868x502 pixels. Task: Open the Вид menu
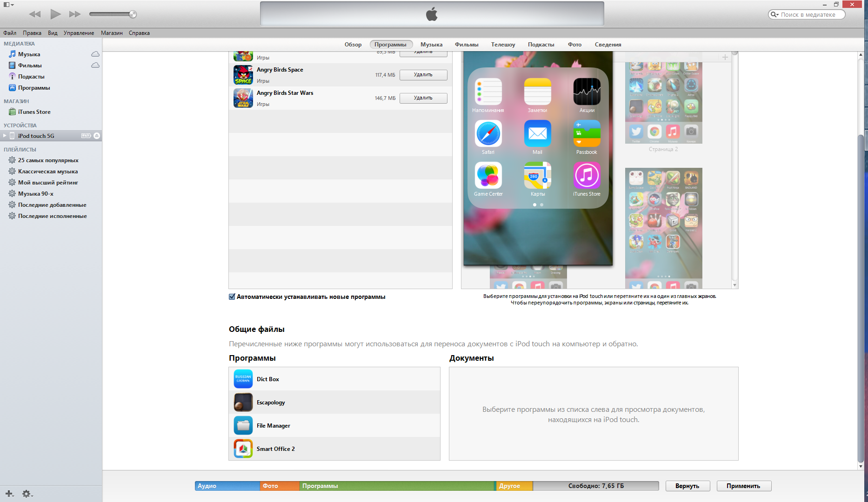53,33
